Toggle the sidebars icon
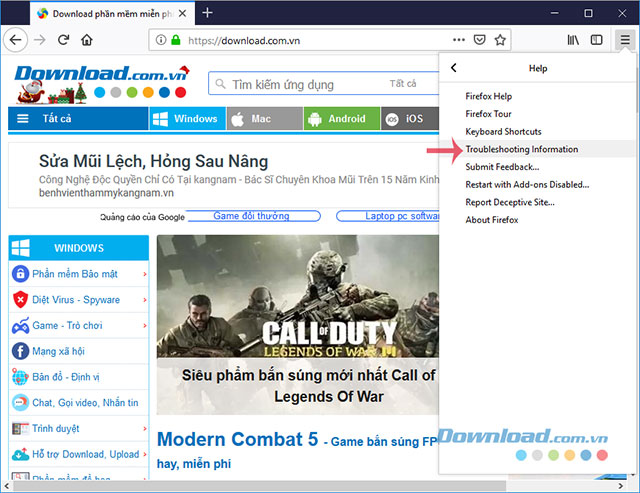 596,40
